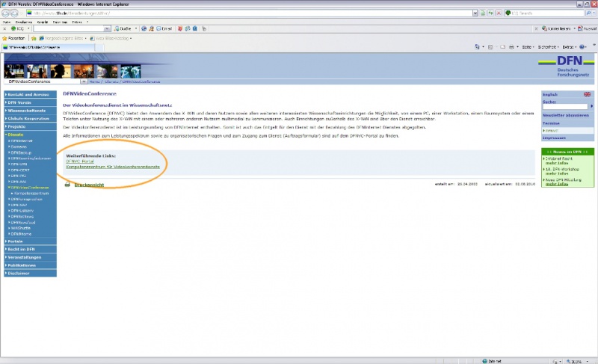The width and height of the screenshot is (598, 364).
Task: Click the Druckansicht link
Action: click(89, 185)
